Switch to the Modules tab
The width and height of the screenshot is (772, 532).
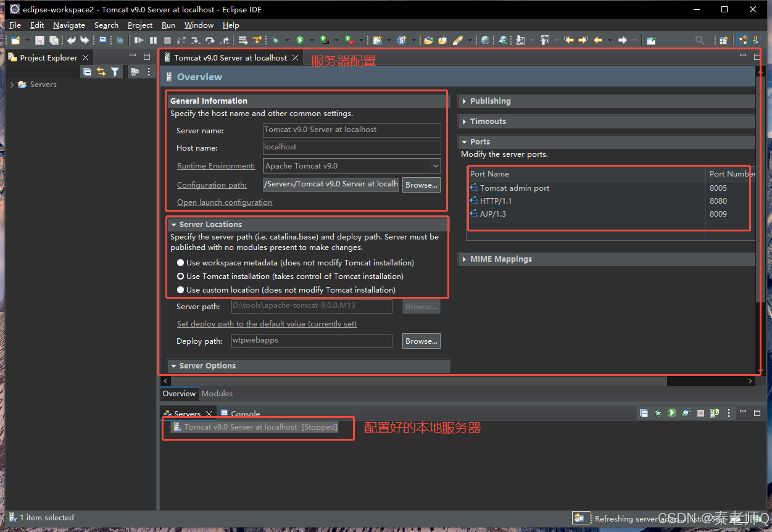point(217,394)
